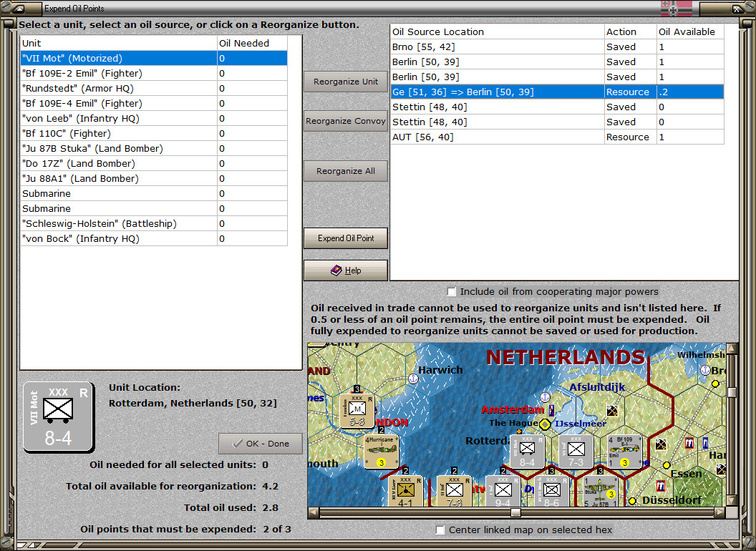
Task: Enable Include oil from cooperating major powers
Action: (451, 292)
